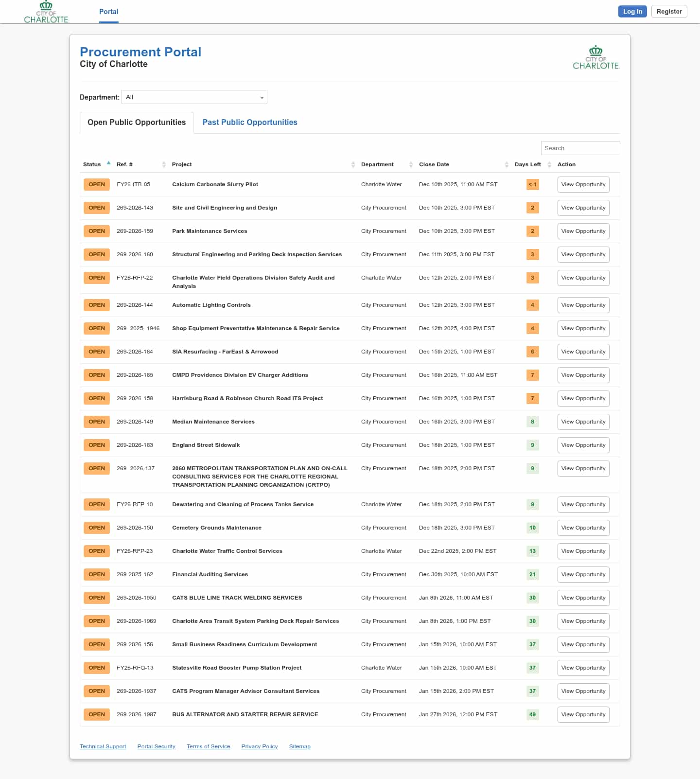Select Open Public Opportunities tab
This screenshot has width=700, height=779.
click(x=137, y=123)
